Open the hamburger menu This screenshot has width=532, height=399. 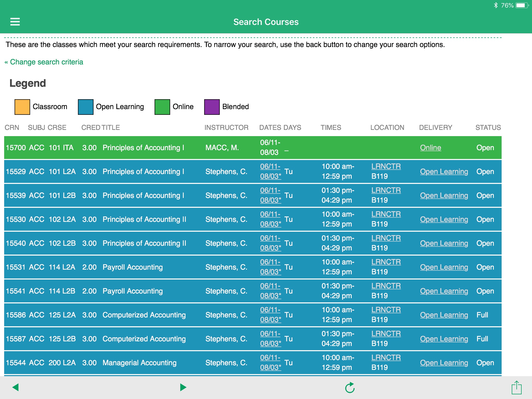point(15,22)
